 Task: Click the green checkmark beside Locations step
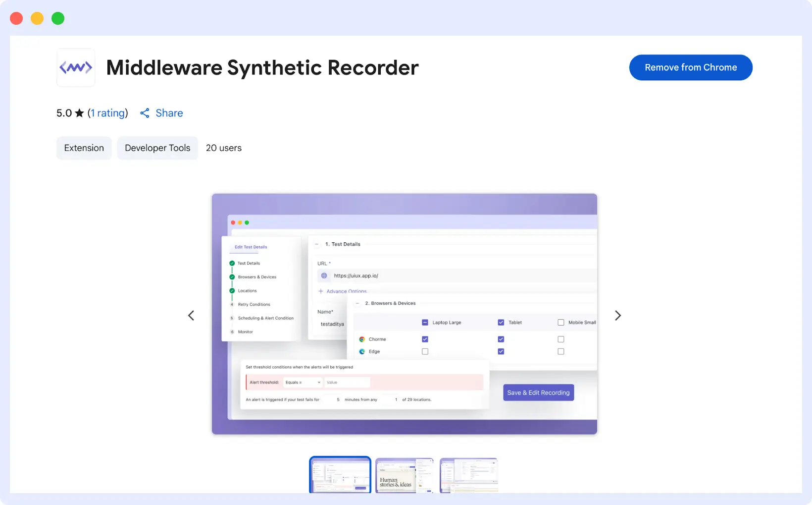click(x=232, y=290)
